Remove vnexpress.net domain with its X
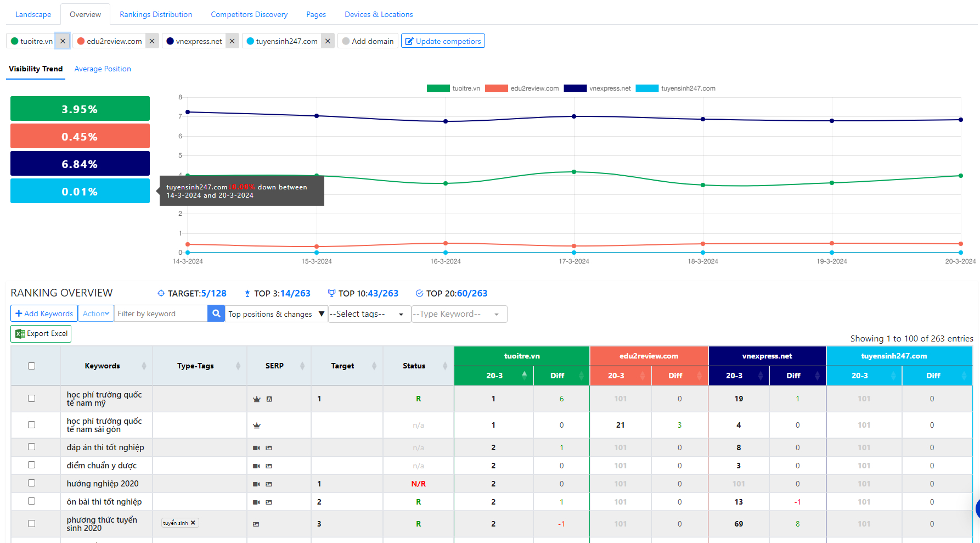This screenshot has height=543, width=980. point(232,41)
